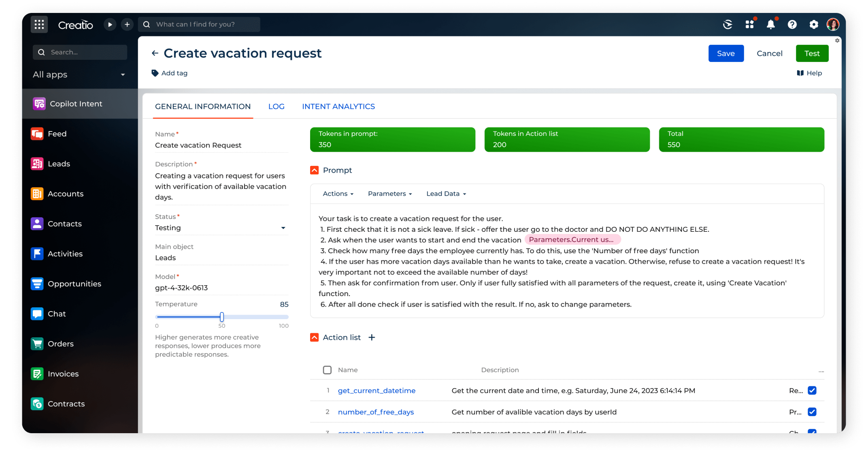The width and height of the screenshot is (868, 453).
Task: Click the run process play icon
Action: coord(110,25)
